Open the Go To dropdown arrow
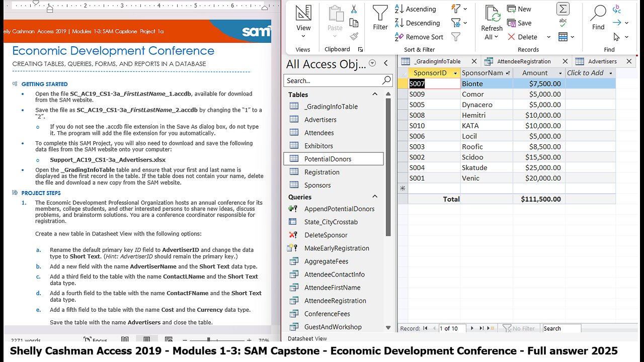 (626, 23)
